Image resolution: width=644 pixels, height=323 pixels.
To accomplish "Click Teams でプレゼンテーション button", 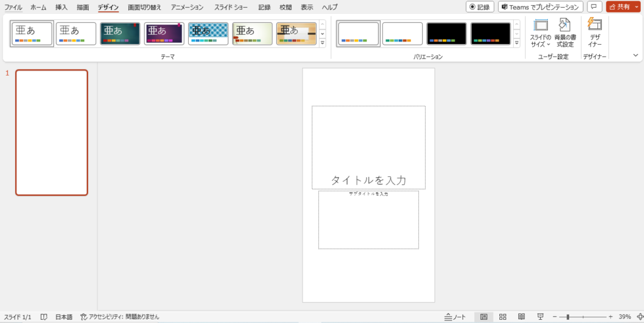I will pos(540,7).
